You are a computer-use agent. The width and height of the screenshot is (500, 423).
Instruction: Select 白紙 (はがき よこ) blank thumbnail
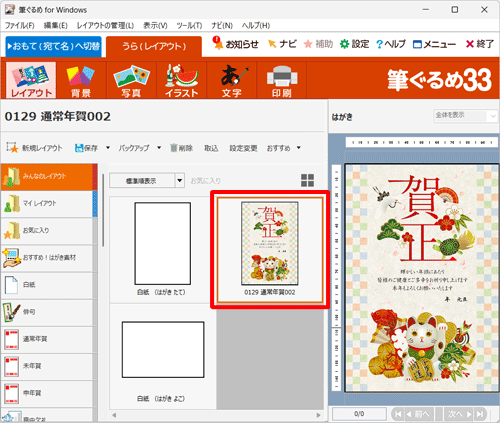pos(163,357)
